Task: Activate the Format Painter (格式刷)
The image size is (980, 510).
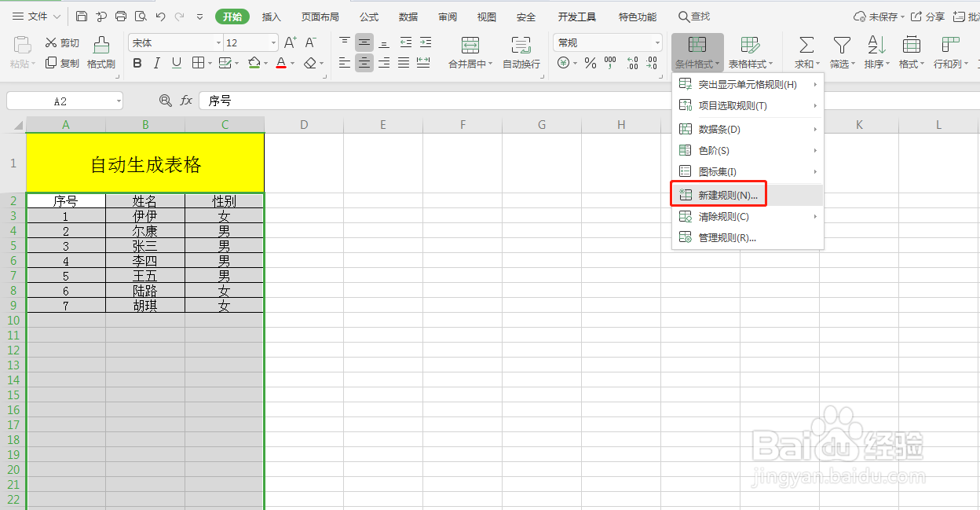Action: (x=101, y=53)
